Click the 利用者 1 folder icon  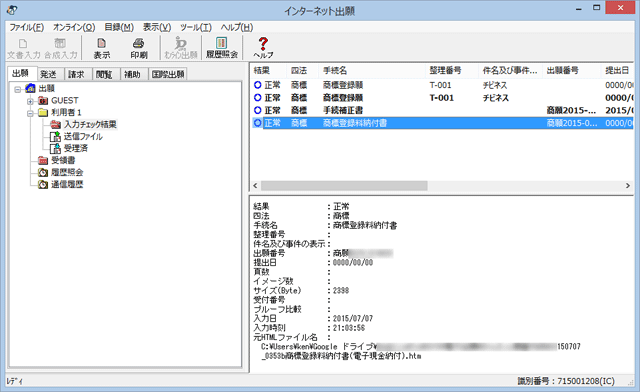[43, 112]
